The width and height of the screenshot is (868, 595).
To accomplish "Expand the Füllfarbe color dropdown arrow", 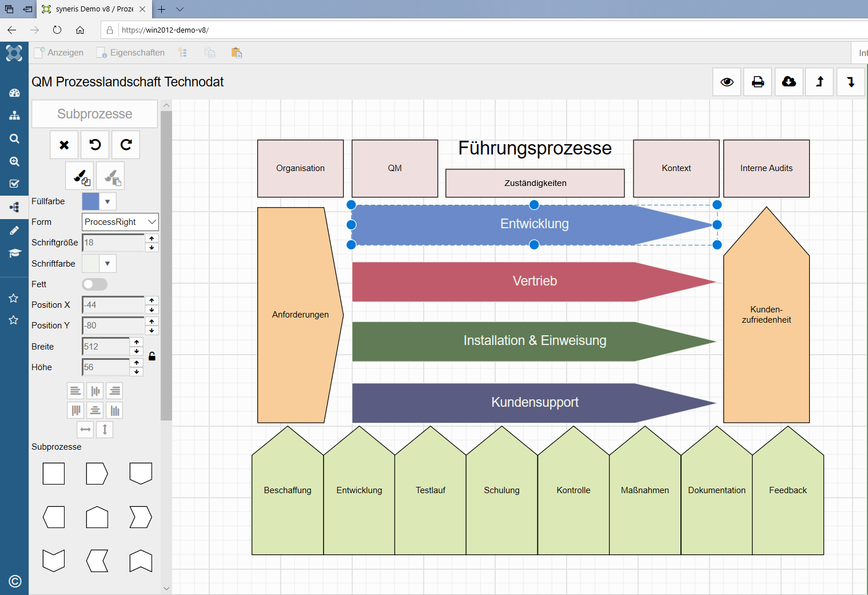I will click(107, 201).
